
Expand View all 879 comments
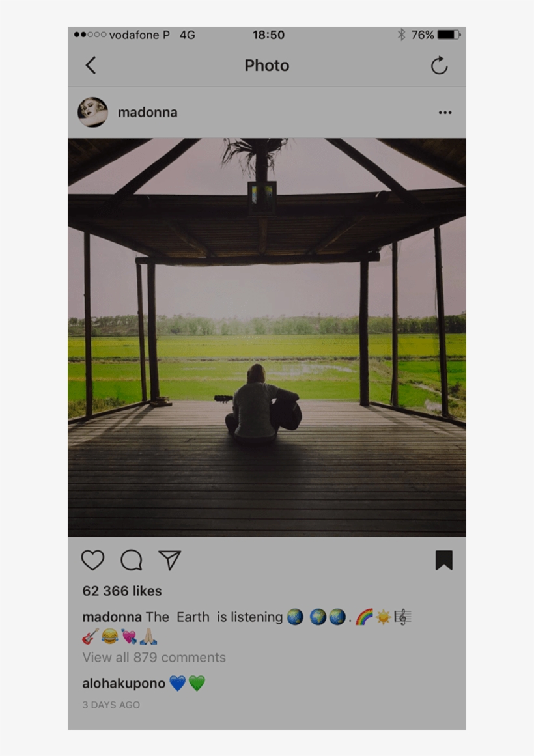tap(154, 658)
